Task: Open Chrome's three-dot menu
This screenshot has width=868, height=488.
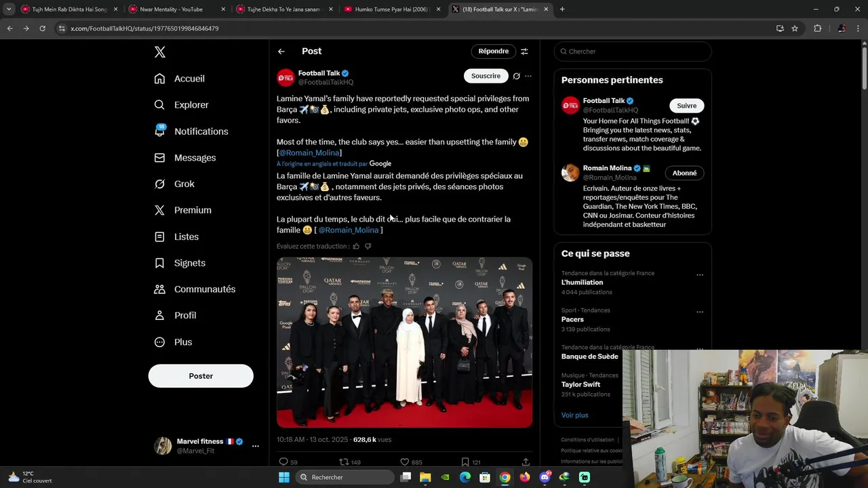Action: click(x=859, y=28)
